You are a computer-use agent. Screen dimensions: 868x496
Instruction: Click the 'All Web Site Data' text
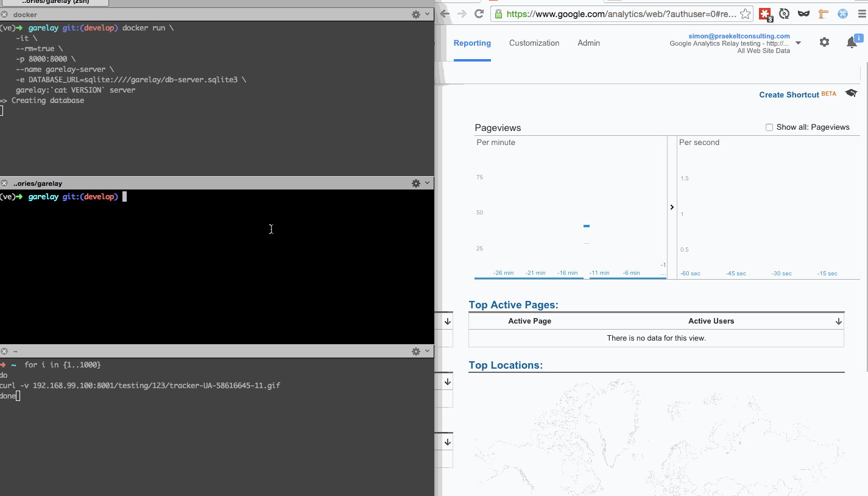point(763,51)
